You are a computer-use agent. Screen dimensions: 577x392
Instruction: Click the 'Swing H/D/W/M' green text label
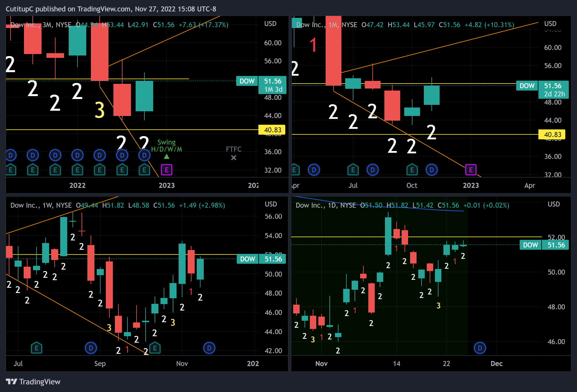tap(167, 146)
